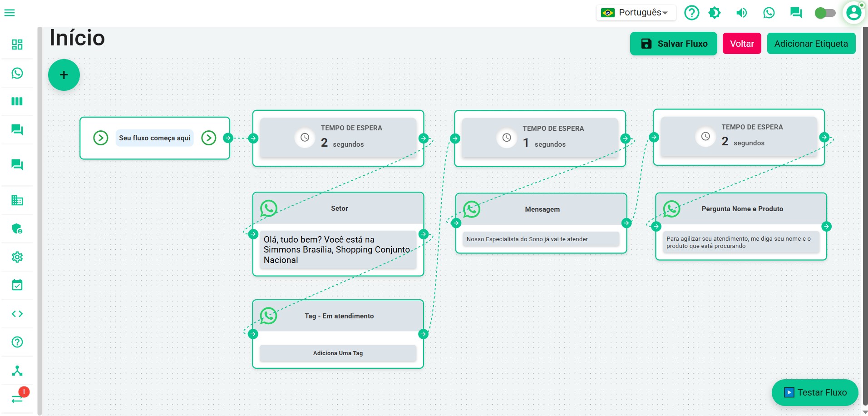Screen dimensions: 868x416
Task: Open the settings gear in sidebar
Action: [17, 257]
